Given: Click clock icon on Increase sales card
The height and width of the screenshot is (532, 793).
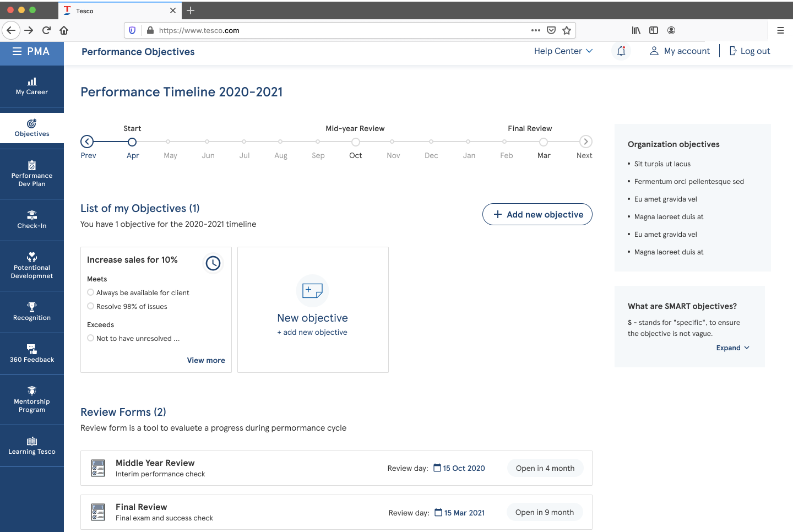Looking at the screenshot, I should click(x=213, y=263).
